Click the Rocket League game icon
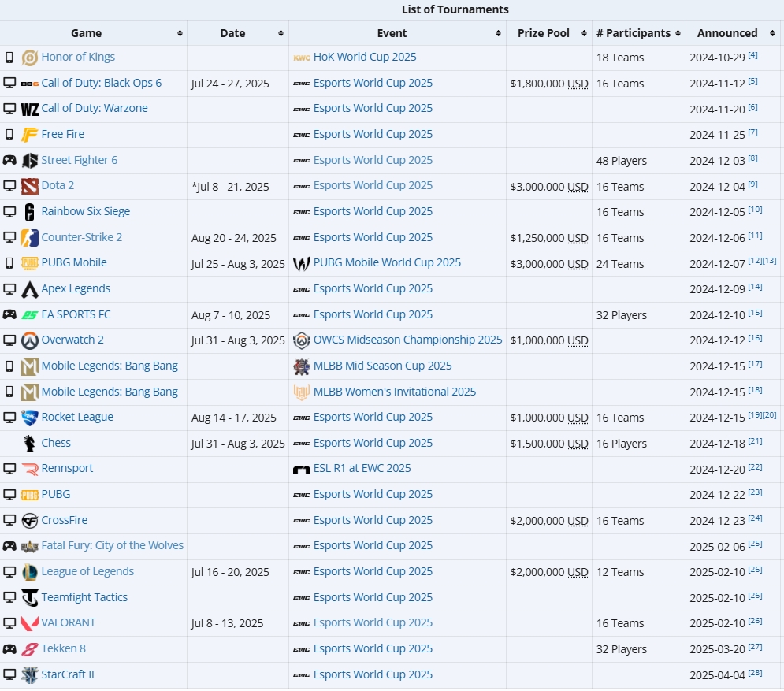This screenshot has width=784, height=691. click(30, 418)
